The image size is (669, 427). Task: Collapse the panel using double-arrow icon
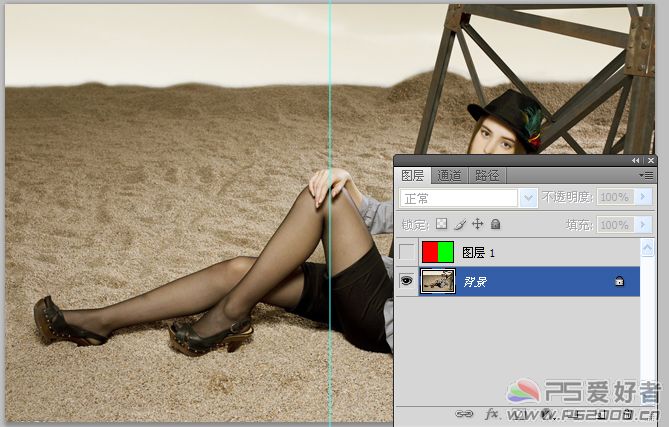(x=636, y=160)
